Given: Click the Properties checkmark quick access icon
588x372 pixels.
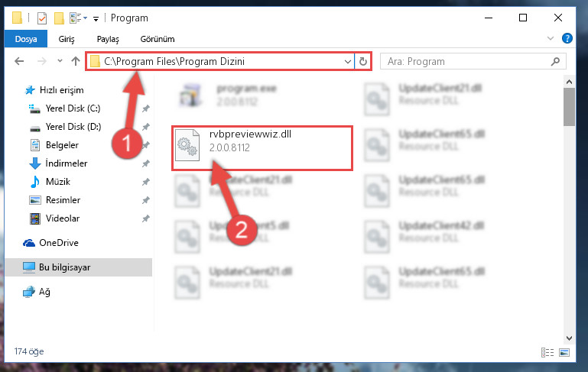Looking at the screenshot, I should pos(42,18).
